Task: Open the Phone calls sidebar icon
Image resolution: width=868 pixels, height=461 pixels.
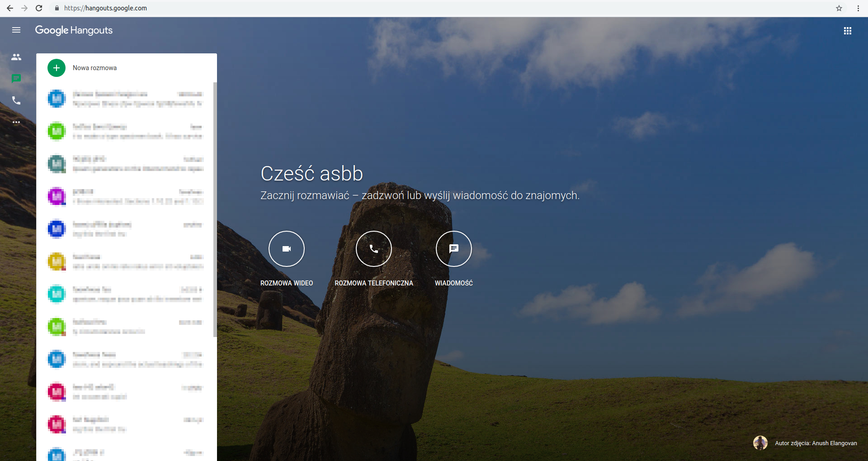Action: [x=16, y=100]
